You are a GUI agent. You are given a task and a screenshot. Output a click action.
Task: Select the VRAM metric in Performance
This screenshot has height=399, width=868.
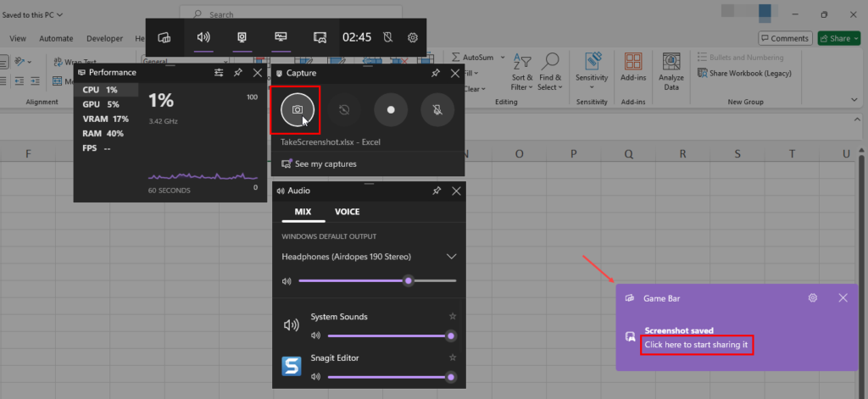click(x=106, y=119)
